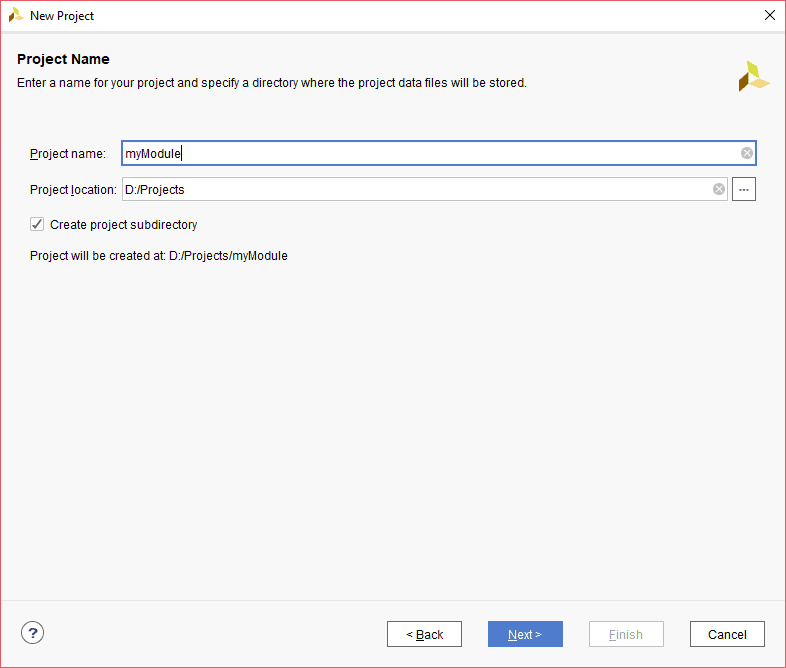Click the bold "Project Name" page heading
The height and width of the screenshot is (668, 786).
pyautogui.click(x=63, y=59)
